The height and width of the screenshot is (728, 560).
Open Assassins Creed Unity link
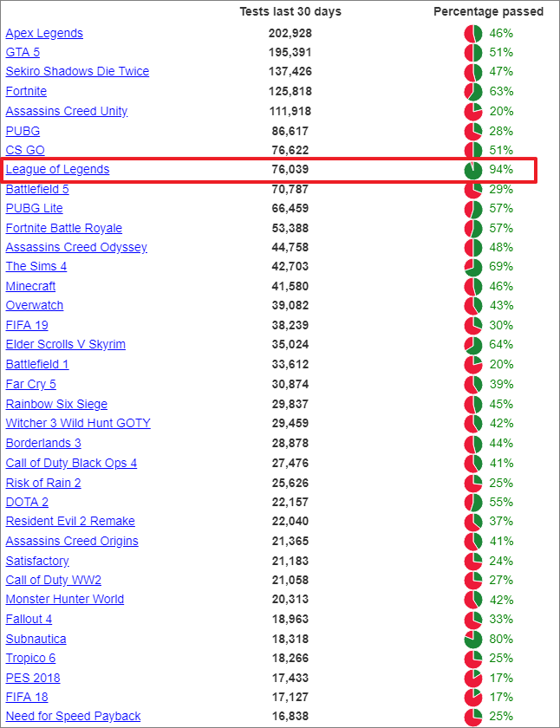pyautogui.click(x=67, y=112)
